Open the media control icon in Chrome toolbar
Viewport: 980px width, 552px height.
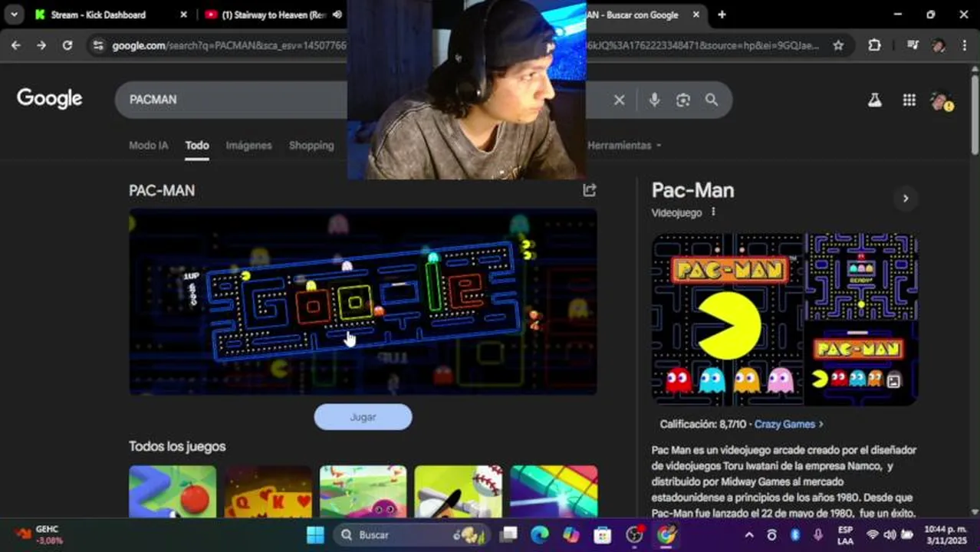[x=913, y=45]
